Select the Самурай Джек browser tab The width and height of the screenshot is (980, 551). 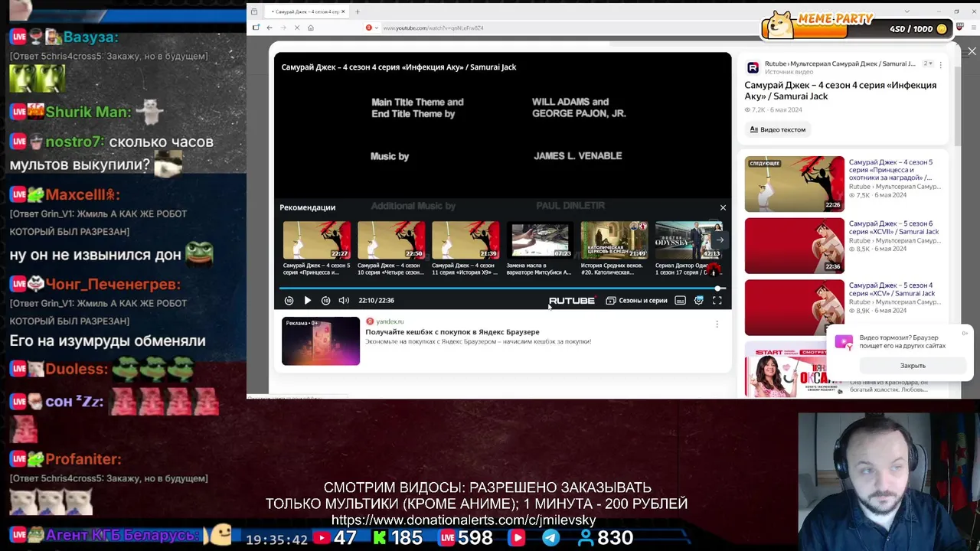tap(305, 11)
